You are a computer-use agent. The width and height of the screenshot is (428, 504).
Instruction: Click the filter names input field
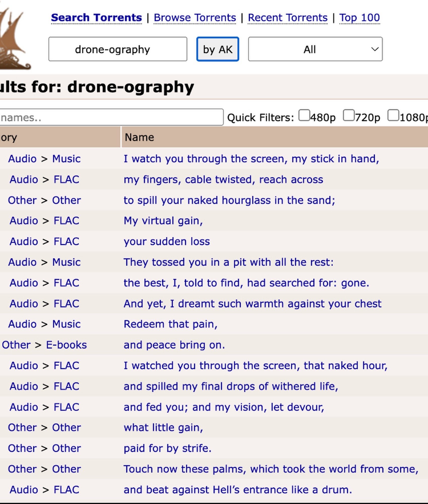pyautogui.click(x=111, y=117)
